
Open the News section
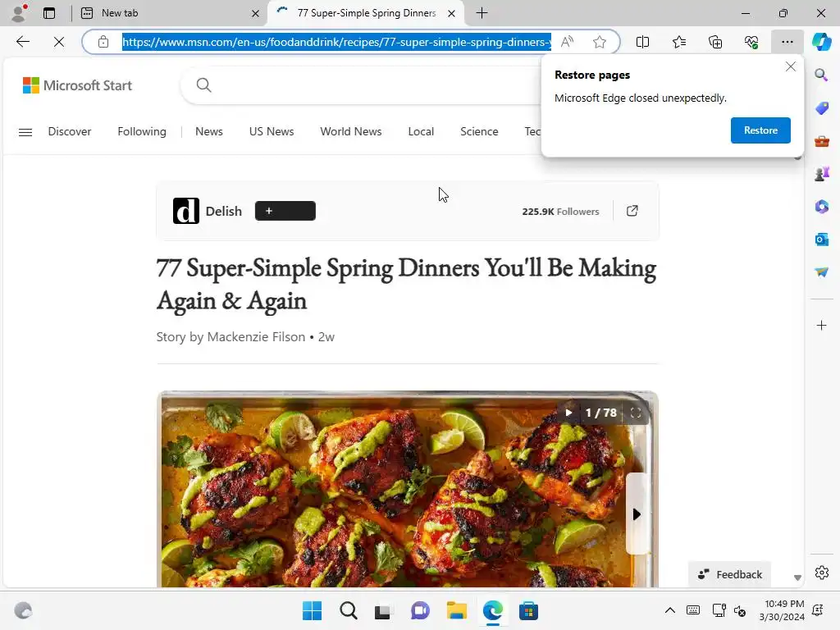(x=209, y=131)
